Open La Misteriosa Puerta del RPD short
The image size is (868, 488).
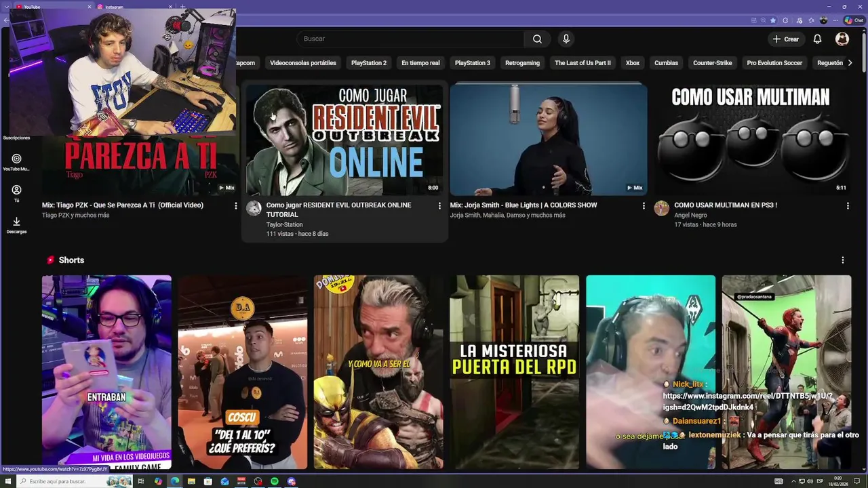tap(515, 372)
